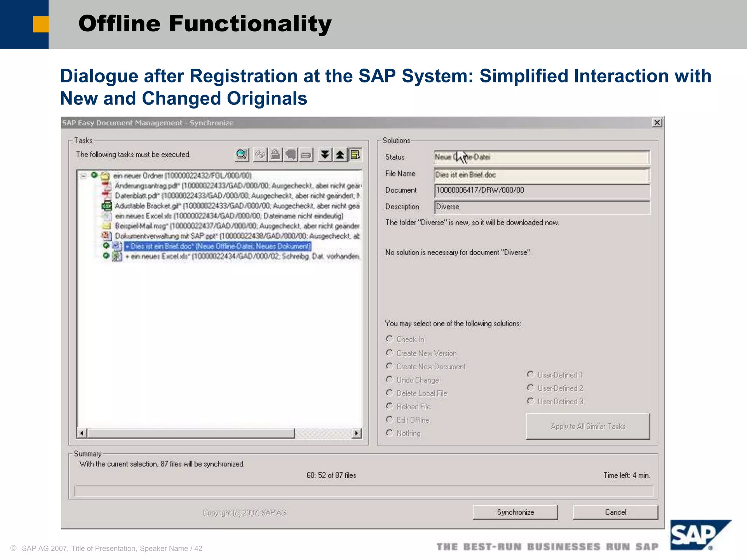Click text '60: 52 of 87 files'

[x=331, y=475]
